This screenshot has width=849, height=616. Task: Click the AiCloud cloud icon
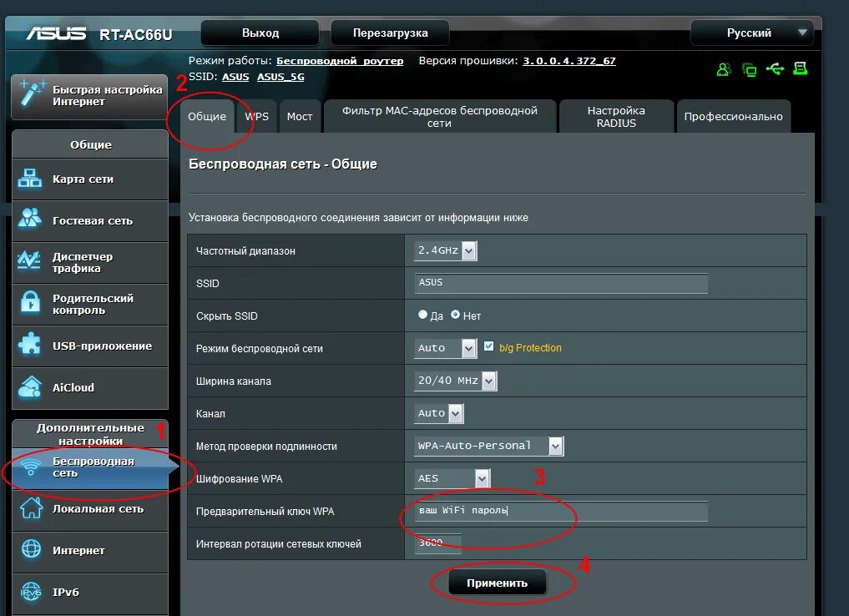[30, 386]
